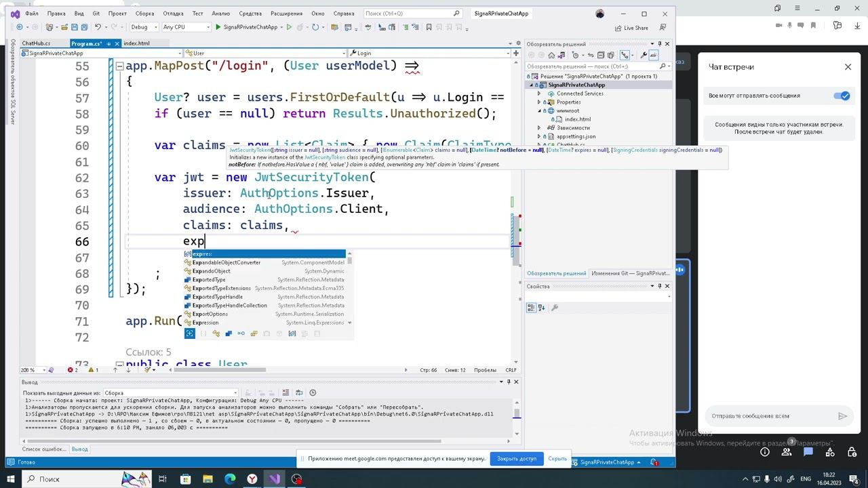Expand the Зависимости node
868x488 pixels.
point(539,127)
